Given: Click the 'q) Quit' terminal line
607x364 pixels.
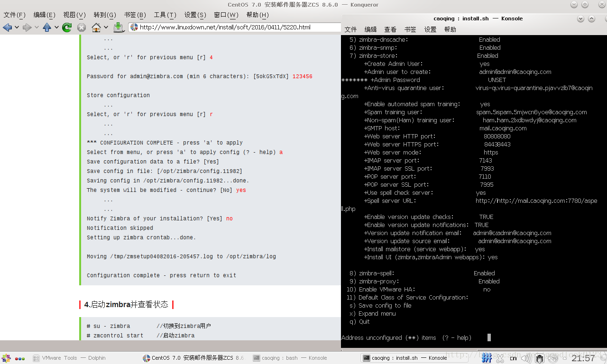Looking at the screenshot, I should (359, 321).
